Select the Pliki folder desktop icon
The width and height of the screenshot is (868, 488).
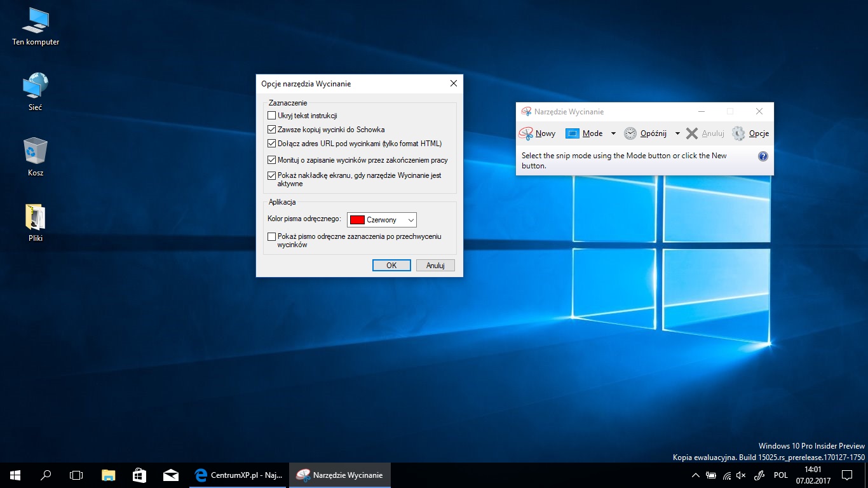tap(36, 223)
